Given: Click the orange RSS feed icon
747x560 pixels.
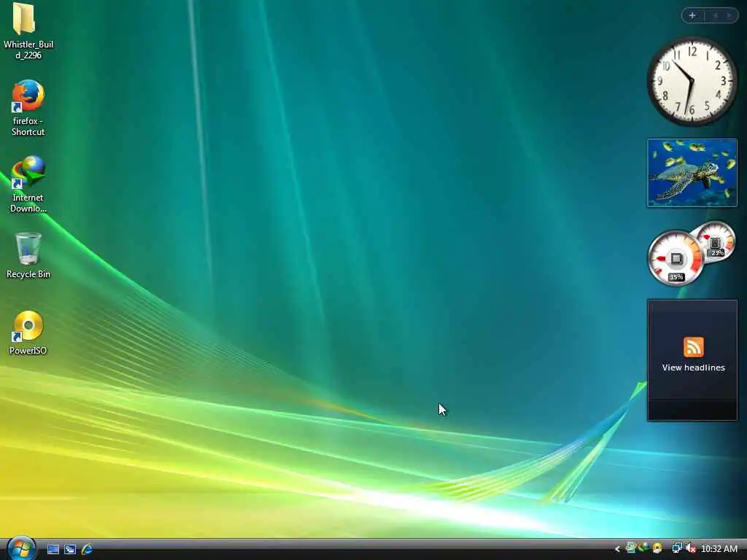Looking at the screenshot, I should click(x=693, y=346).
